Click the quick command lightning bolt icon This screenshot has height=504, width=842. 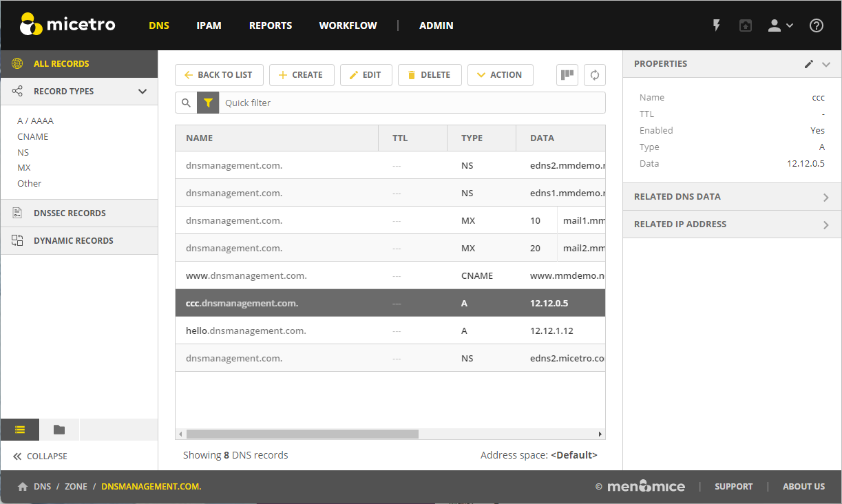716,25
